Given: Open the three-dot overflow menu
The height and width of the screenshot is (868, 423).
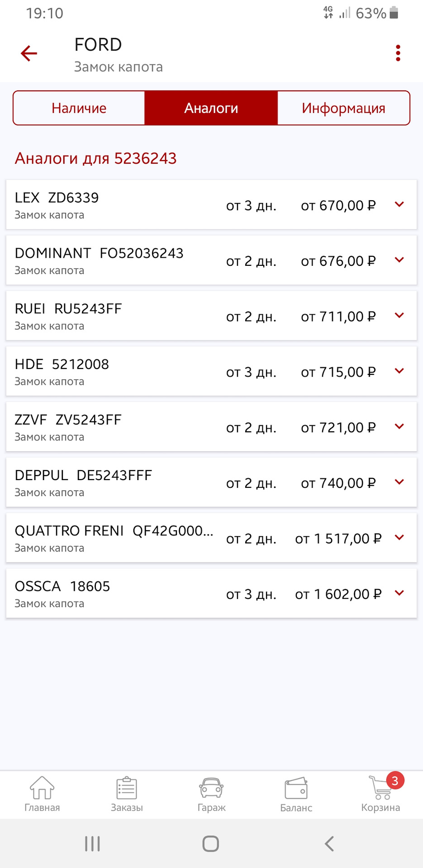Looking at the screenshot, I should click(x=398, y=53).
